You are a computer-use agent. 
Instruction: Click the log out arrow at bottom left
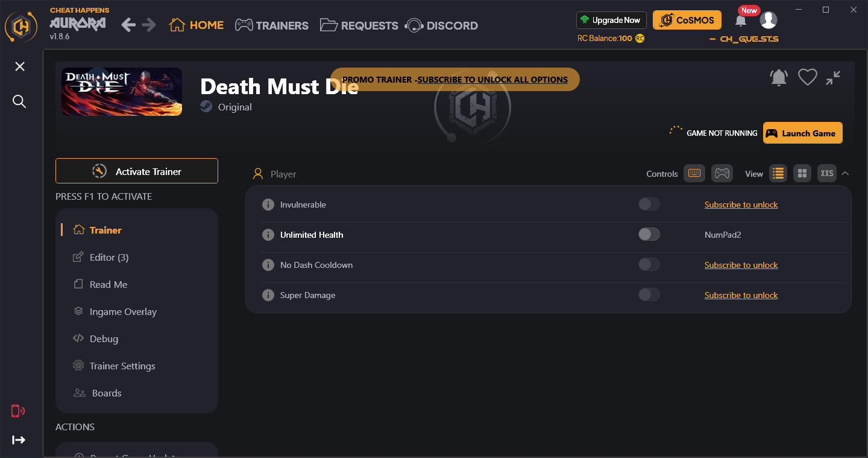pyautogui.click(x=19, y=440)
